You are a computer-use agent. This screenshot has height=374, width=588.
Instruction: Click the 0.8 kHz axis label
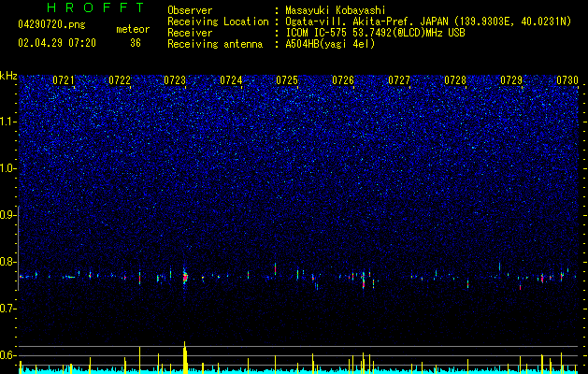coord(7,262)
